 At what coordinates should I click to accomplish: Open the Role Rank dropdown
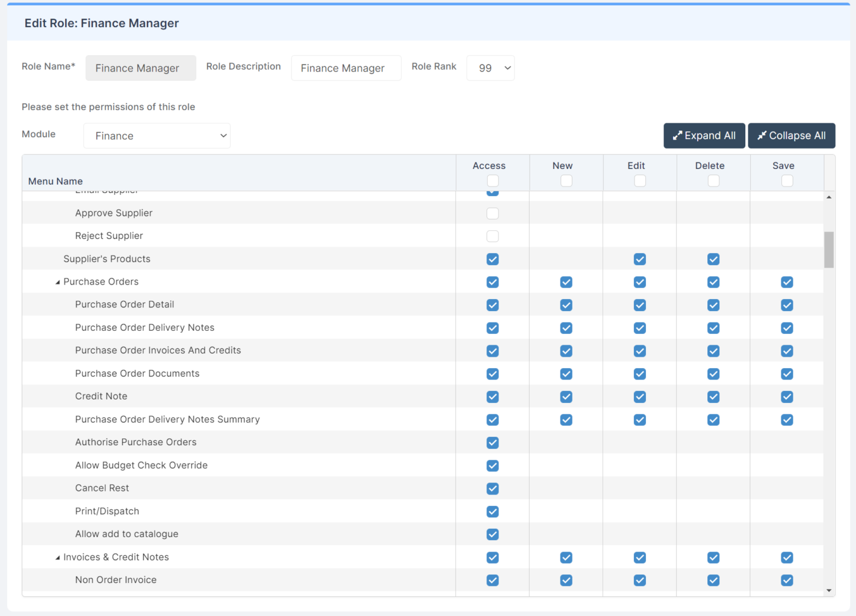pos(490,68)
